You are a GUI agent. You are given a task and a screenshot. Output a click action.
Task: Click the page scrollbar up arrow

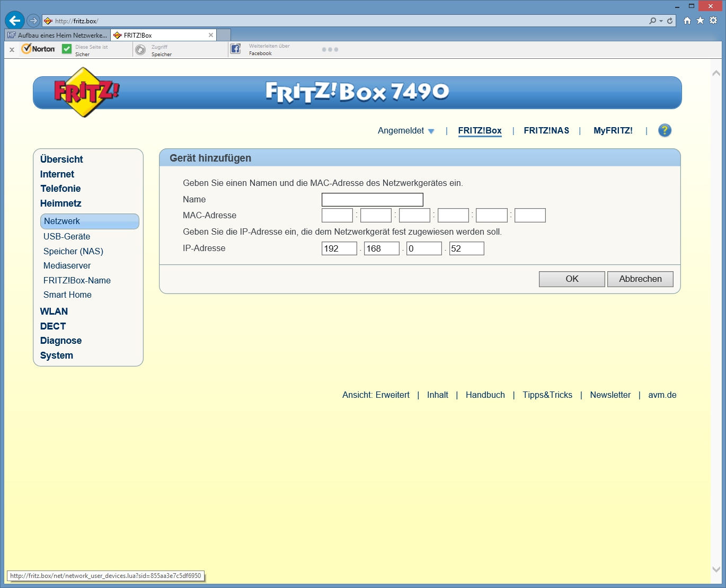pyautogui.click(x=716, y=73)
